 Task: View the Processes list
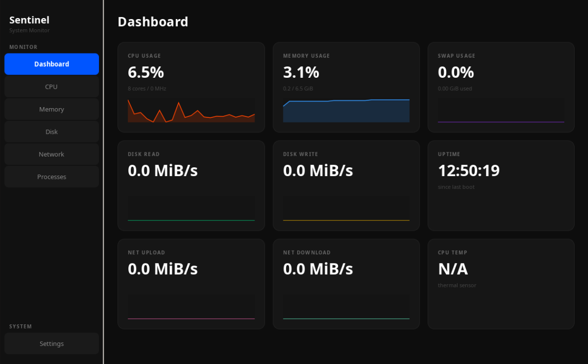coord(52,177)
